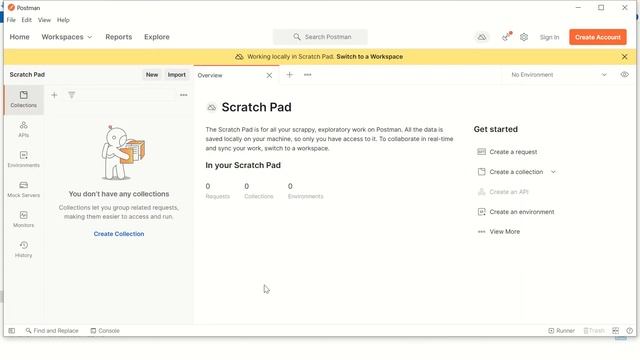Dismiss the yellow Scratch Pad banner
The height and width of the screenshot is (360, 640).
[x=624, y=57]
